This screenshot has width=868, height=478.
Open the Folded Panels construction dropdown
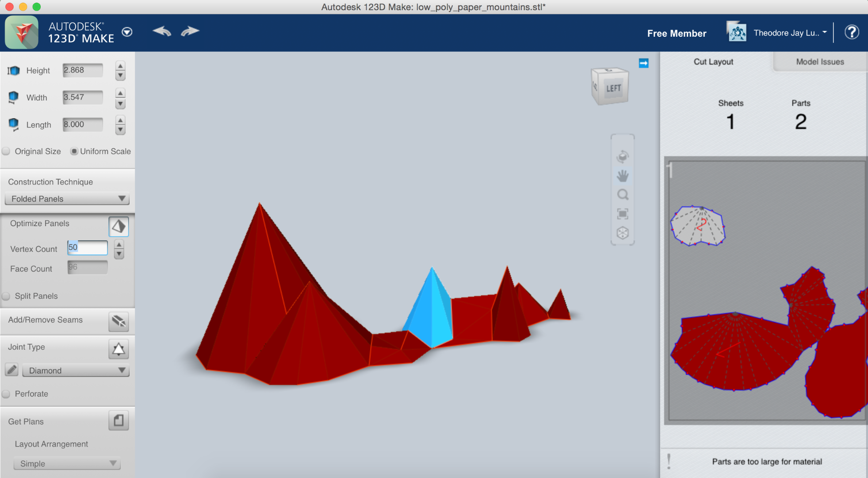[x=67, y=199]
